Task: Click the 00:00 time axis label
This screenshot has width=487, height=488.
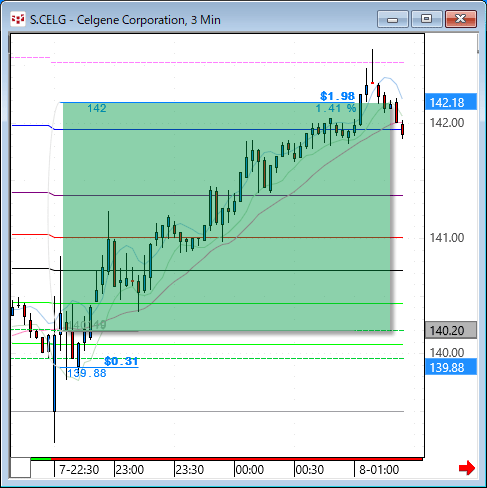Action: point(250,470)
